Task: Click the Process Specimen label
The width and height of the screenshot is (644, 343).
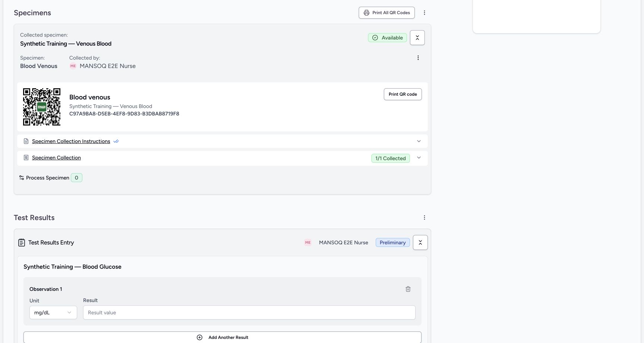Action: (48, 178)
